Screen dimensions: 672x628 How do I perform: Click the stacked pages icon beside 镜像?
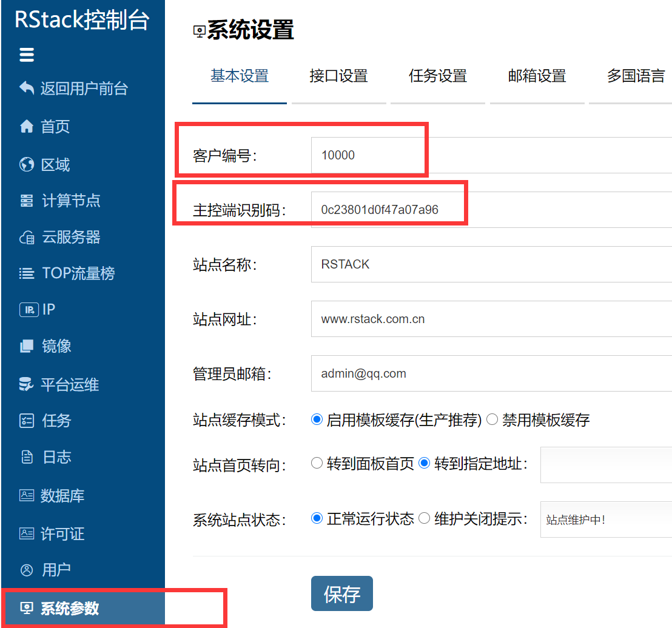pyautogui.click(x=27, y=346)
